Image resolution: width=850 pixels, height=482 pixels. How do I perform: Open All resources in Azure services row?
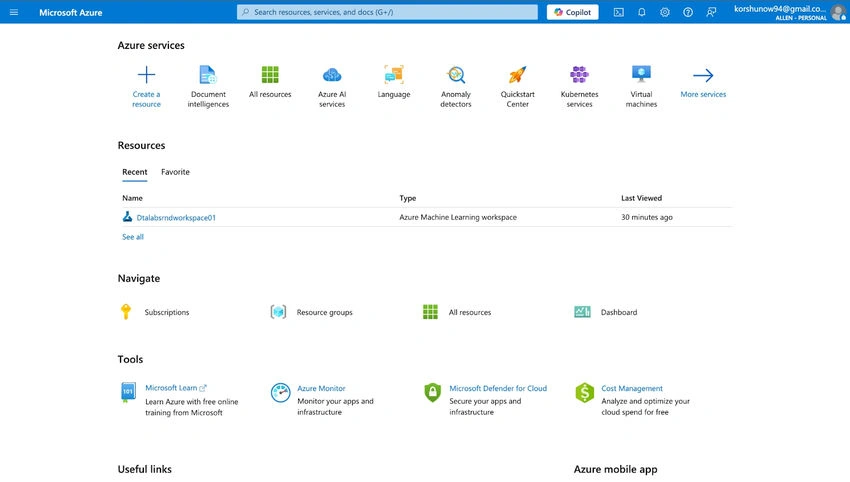click(270, 82)
